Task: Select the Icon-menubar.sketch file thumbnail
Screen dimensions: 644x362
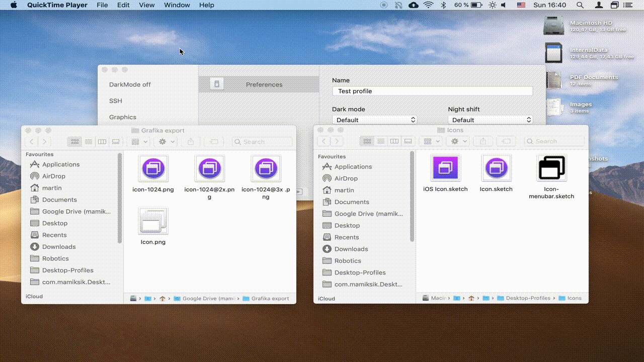Action: click(551, 168)
